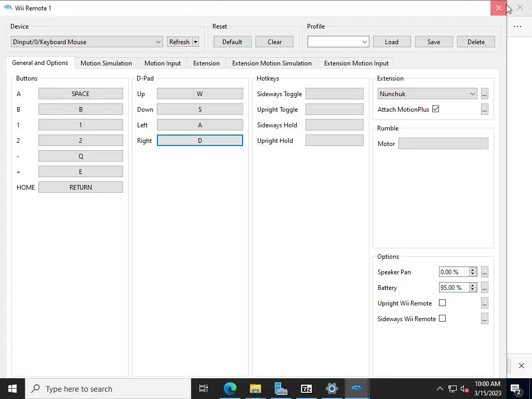Open advanced settings for Speaker Pan
The image size is (532, 399).
(x=485, y=272)
